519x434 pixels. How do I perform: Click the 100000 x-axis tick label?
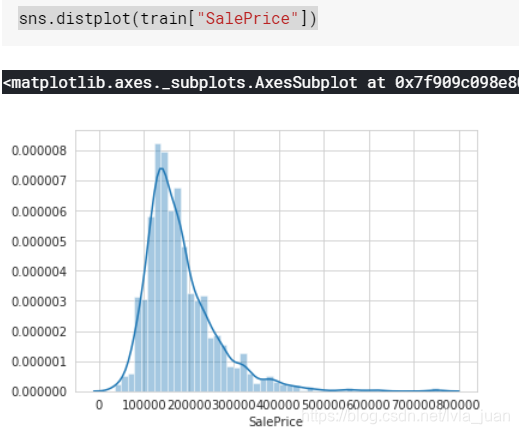pyautogui.click(x=144, y=405)
